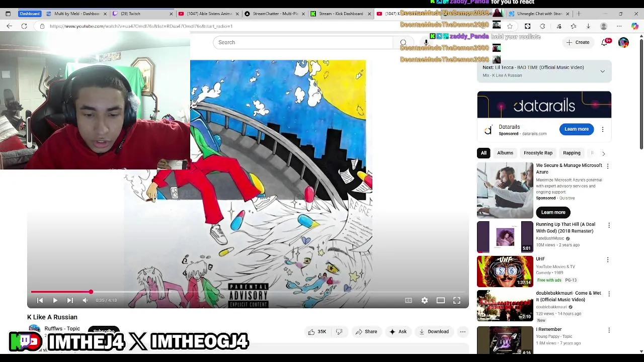Download the video

pos(434,331)
